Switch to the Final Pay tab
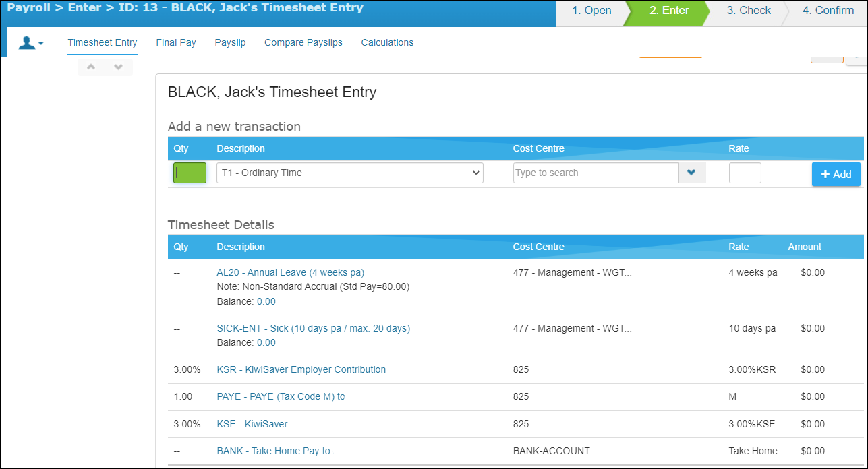Viewport: 868px width, 469px height. point(176,42)
